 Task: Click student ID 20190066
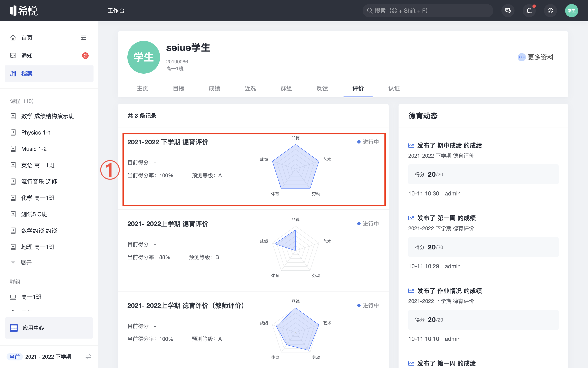click(177, 62)
